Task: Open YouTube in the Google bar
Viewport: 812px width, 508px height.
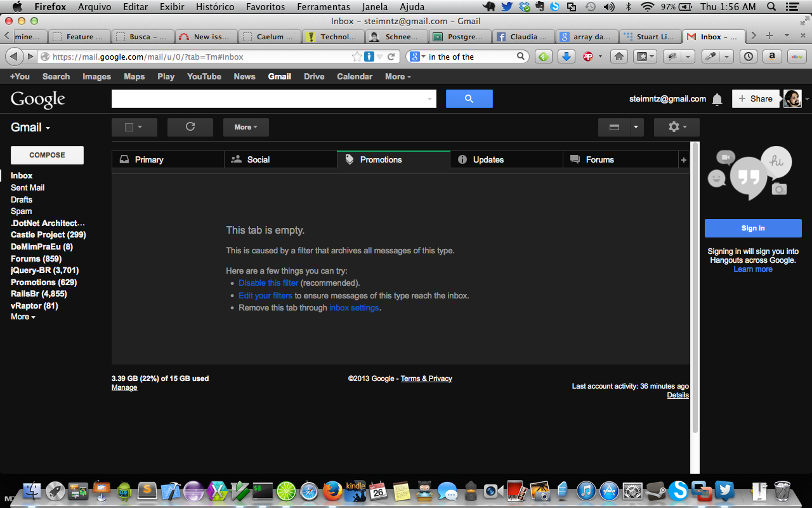Action: click(204, 76)
